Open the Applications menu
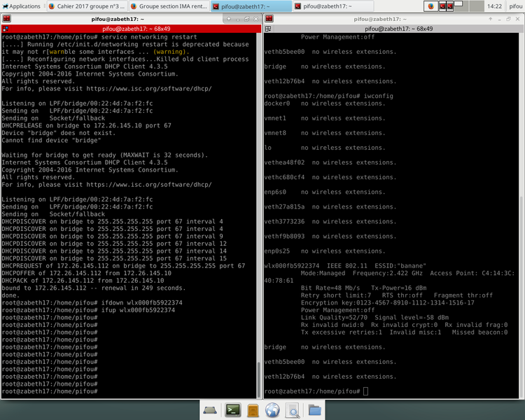Screen dimensions: 525x420 (x=21, y=6)
